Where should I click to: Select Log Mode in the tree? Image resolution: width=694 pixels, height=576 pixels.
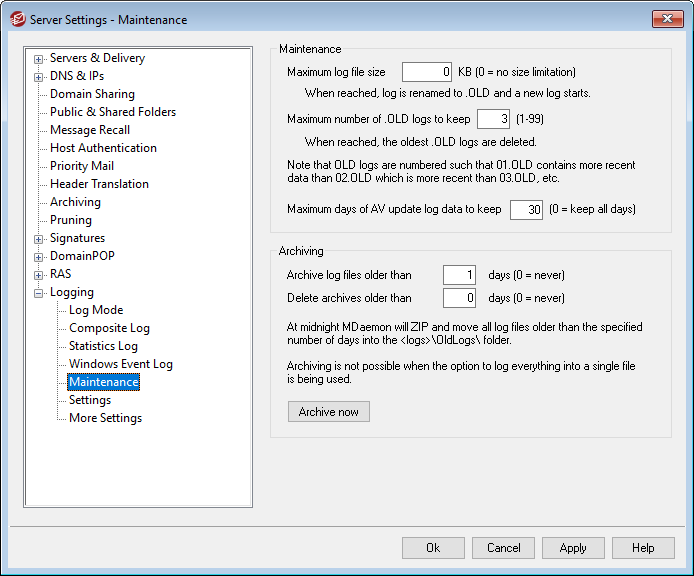96,310
